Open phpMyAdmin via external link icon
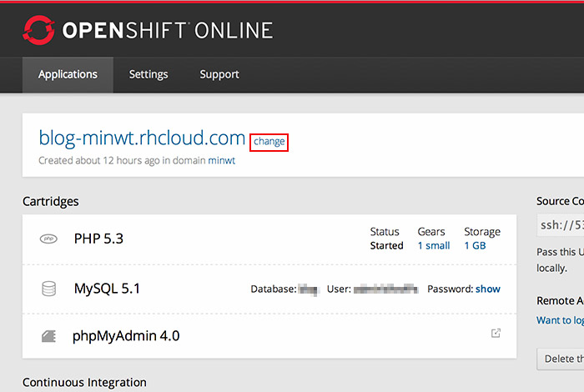 tap(496, 333)
